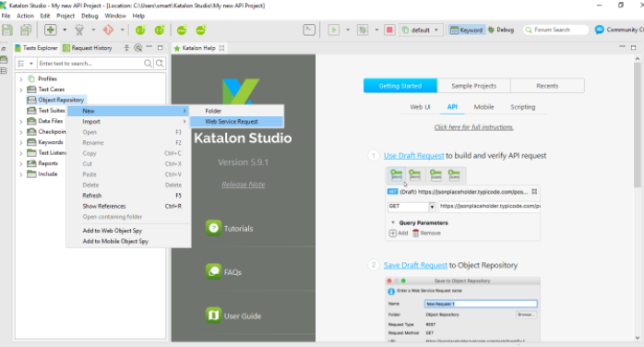Choose Folder from the New submenu
Screen dimensions: 644x347
point(236,111)
